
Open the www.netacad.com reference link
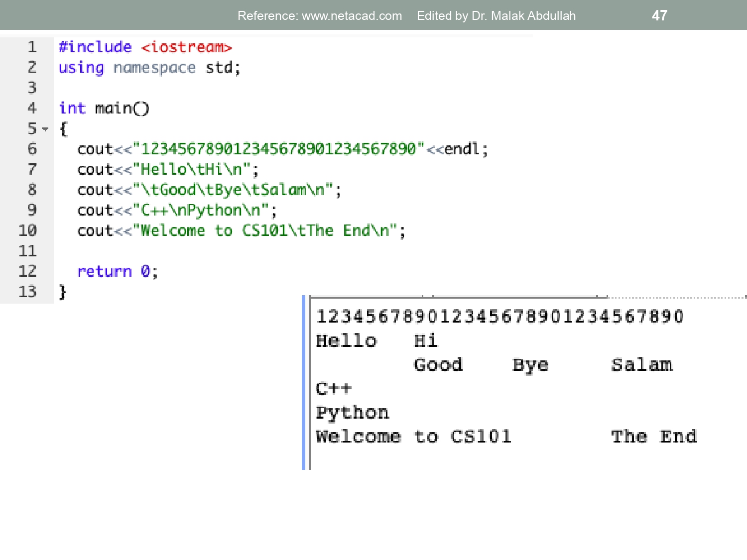pos(352,16)
